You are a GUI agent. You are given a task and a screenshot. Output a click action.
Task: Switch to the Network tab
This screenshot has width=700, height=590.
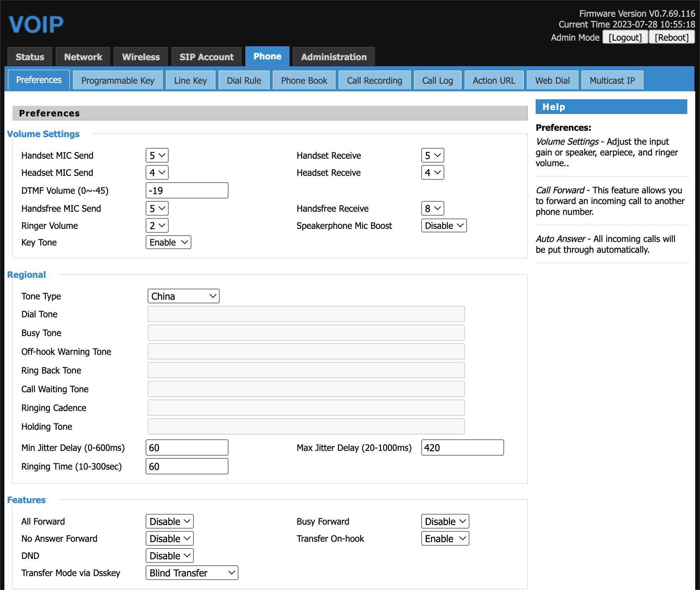coord(83,57)
